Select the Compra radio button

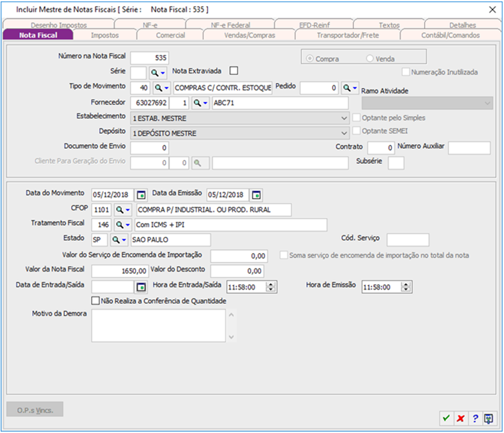[x=310, y=59]
